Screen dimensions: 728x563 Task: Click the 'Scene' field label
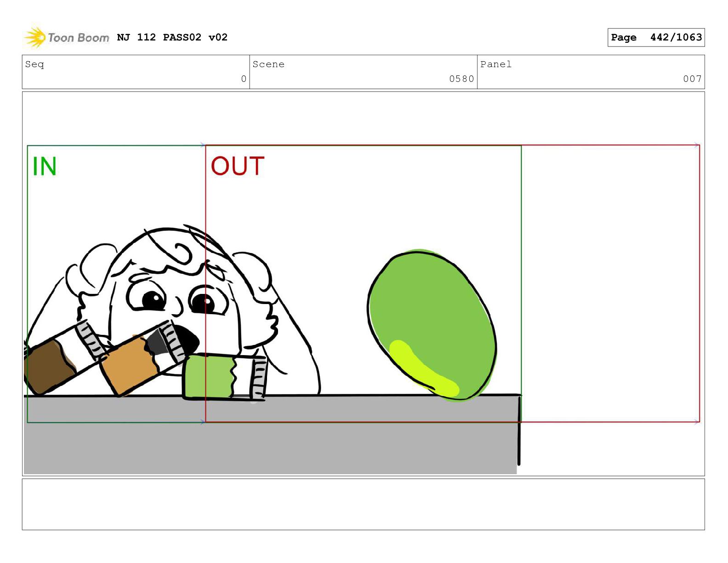(x=268, y=64)
